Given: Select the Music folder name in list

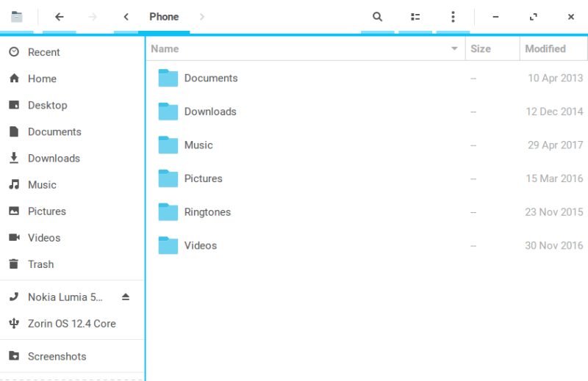Looking at the screenshot, I should click(198, 145).
